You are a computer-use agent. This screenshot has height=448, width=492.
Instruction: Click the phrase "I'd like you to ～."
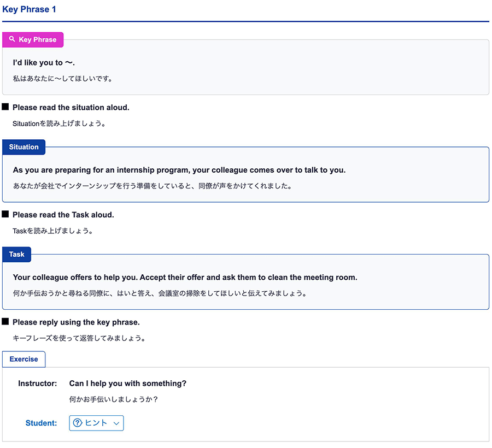(x=44, y=63)
